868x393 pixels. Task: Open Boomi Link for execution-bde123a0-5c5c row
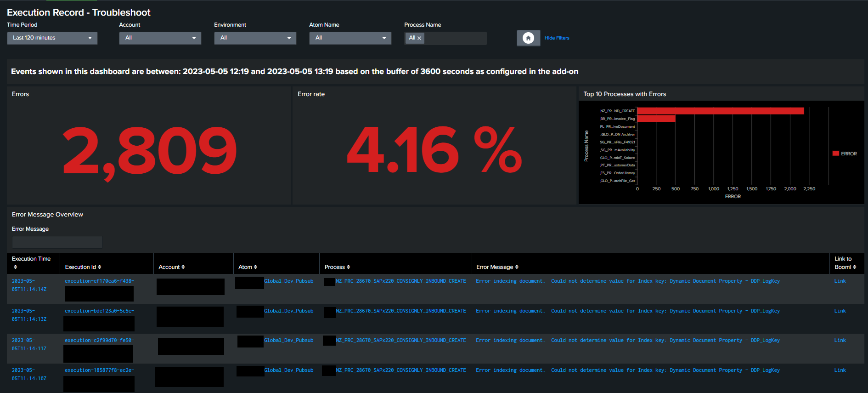(840, 311)
